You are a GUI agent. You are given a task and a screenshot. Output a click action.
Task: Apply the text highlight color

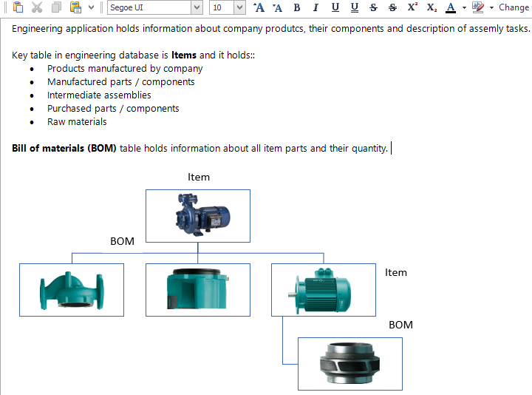pos(478,7)
